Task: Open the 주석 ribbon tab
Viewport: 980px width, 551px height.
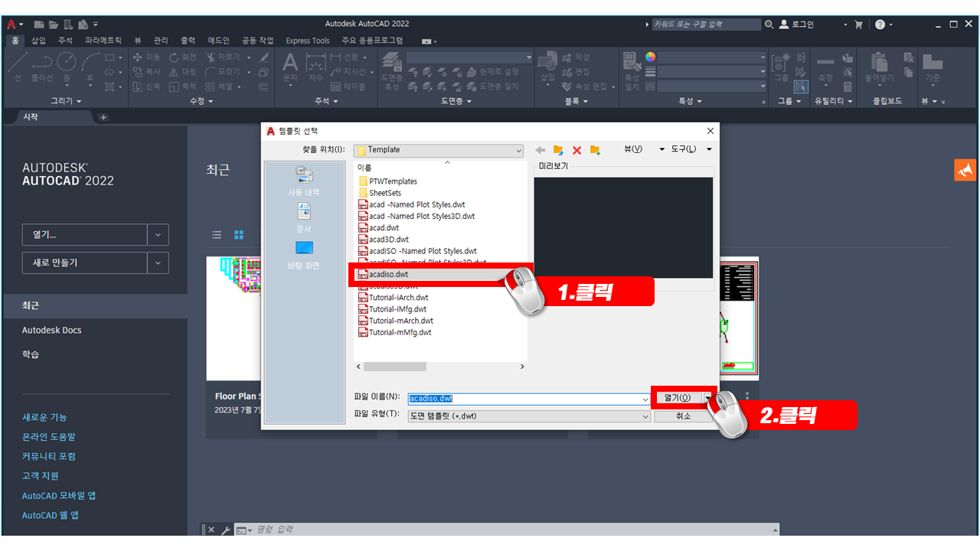Action: 65,41
